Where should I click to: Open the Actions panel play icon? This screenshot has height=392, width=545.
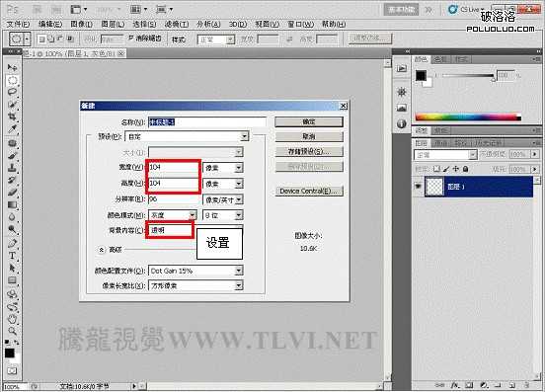[x=402, y=68]
